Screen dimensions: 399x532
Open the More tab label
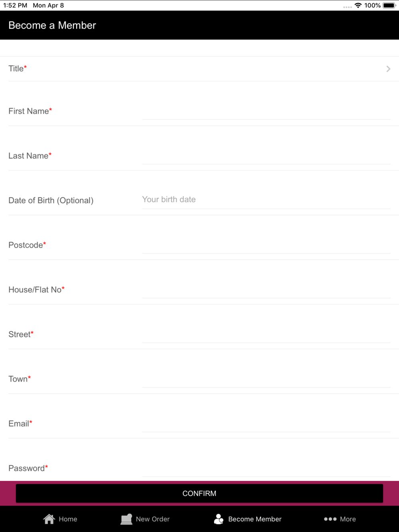[x=348, y=519]
